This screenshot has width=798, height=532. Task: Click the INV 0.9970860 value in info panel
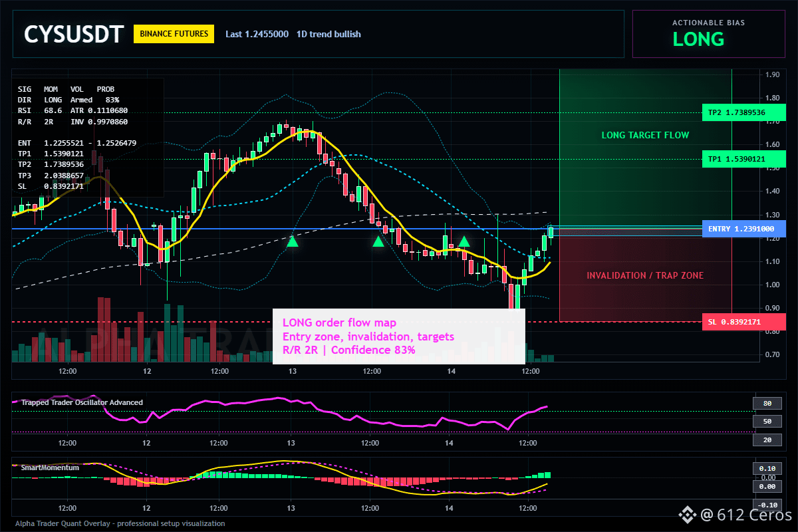pos(99,122)
